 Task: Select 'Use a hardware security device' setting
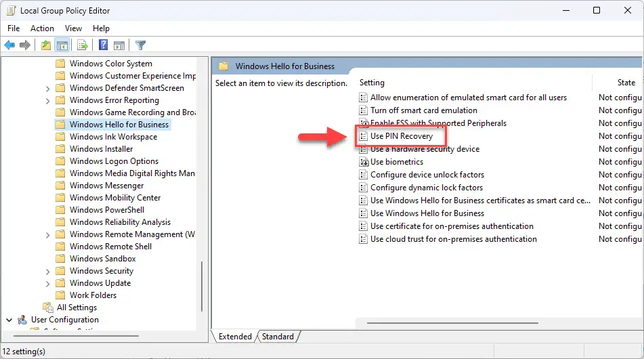click(425, 149)
